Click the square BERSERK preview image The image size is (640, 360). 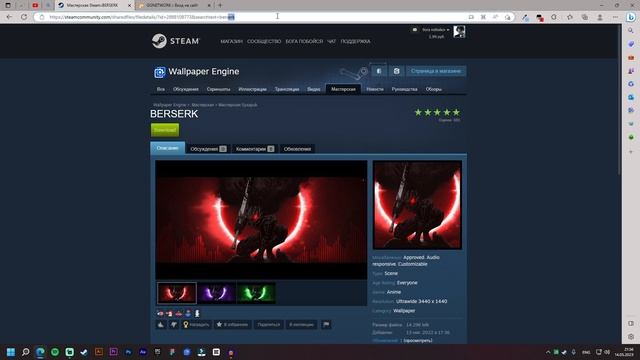417,204
